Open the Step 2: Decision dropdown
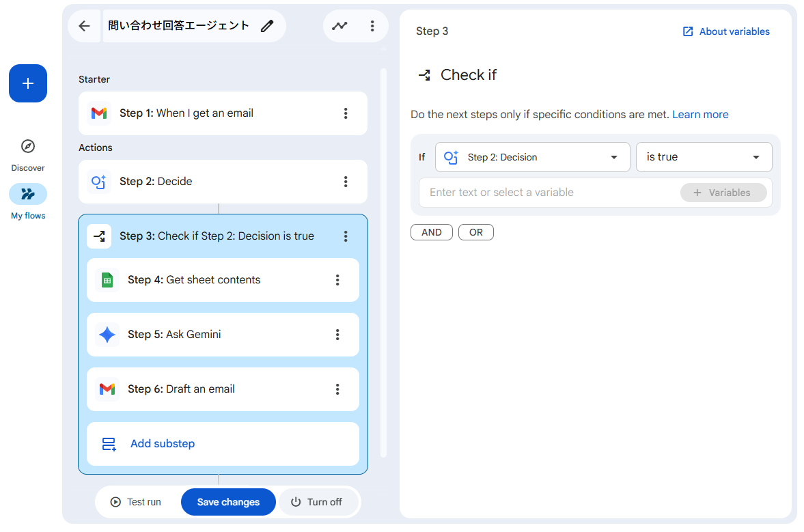This screenshot has height=532, width=804. (532, 157)
